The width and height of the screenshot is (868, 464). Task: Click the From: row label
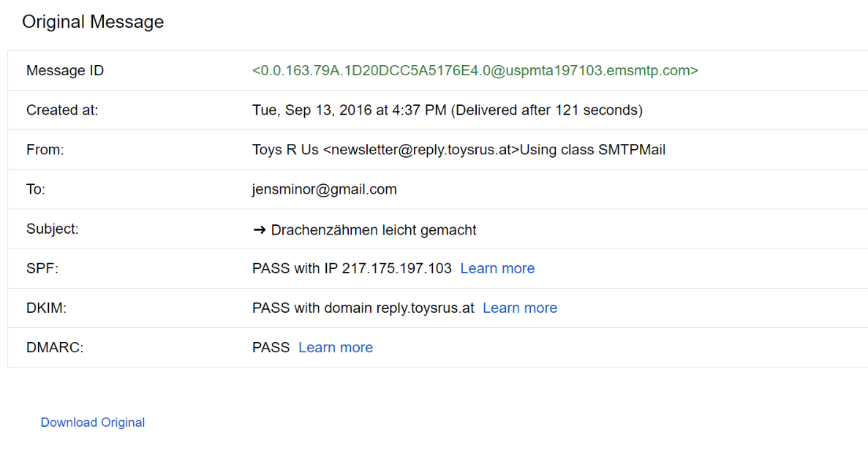click(x=45, y=150)
